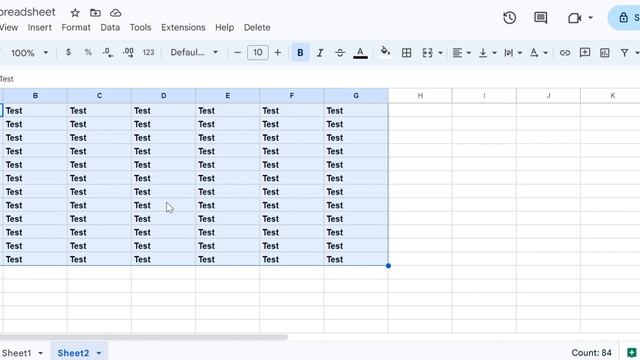Click the formula bar containing Test
Viewport: 640px width, 360px height.
coord(320,79)
